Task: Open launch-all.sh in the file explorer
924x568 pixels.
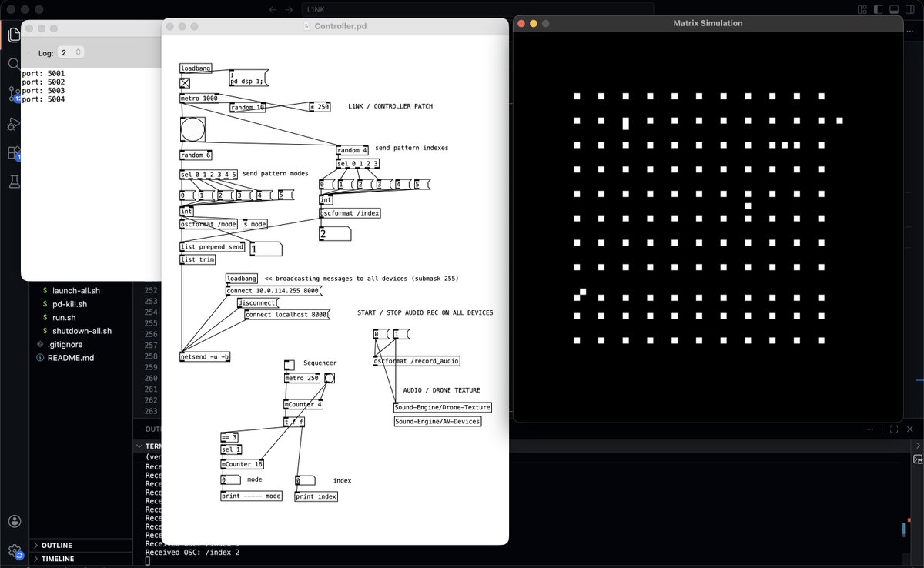Action: click(x=75, y=291)
